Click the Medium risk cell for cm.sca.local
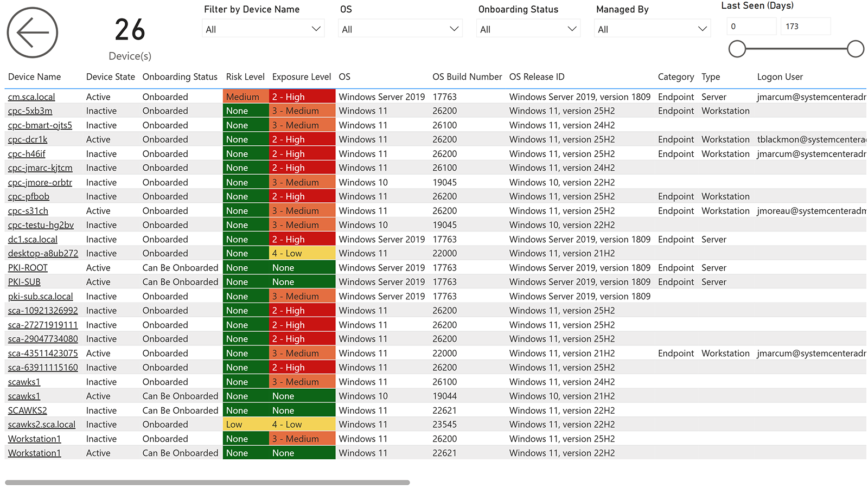The image size is (868, 488). click(246, 97)
